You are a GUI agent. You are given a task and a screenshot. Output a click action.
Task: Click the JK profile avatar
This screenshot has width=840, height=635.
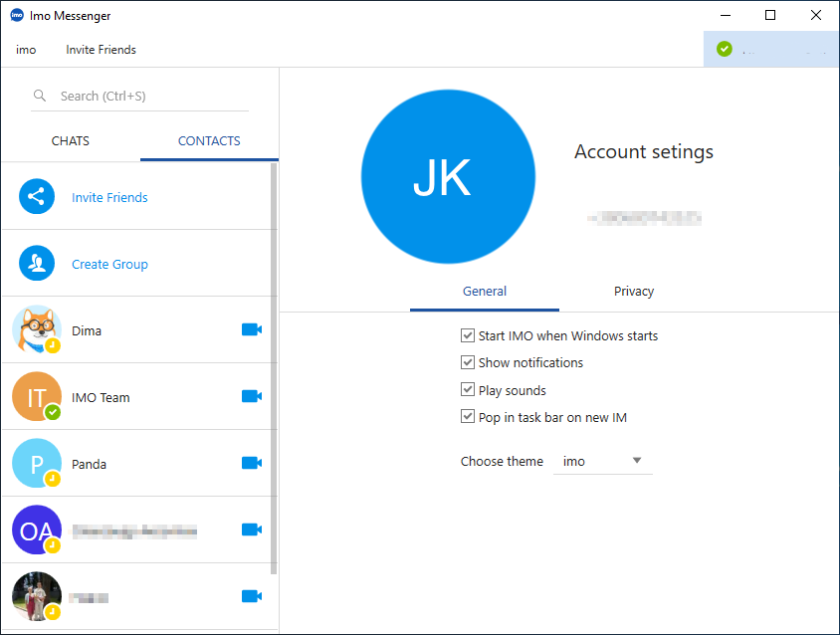448,177
